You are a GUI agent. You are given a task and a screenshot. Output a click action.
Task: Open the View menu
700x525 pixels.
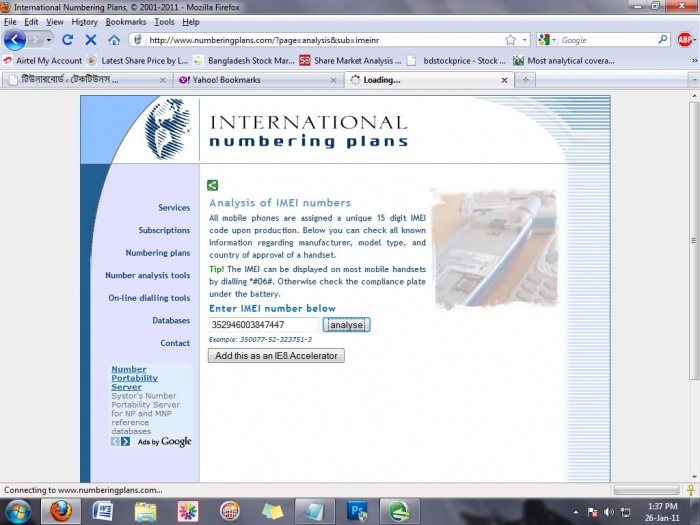pos(54,22)
